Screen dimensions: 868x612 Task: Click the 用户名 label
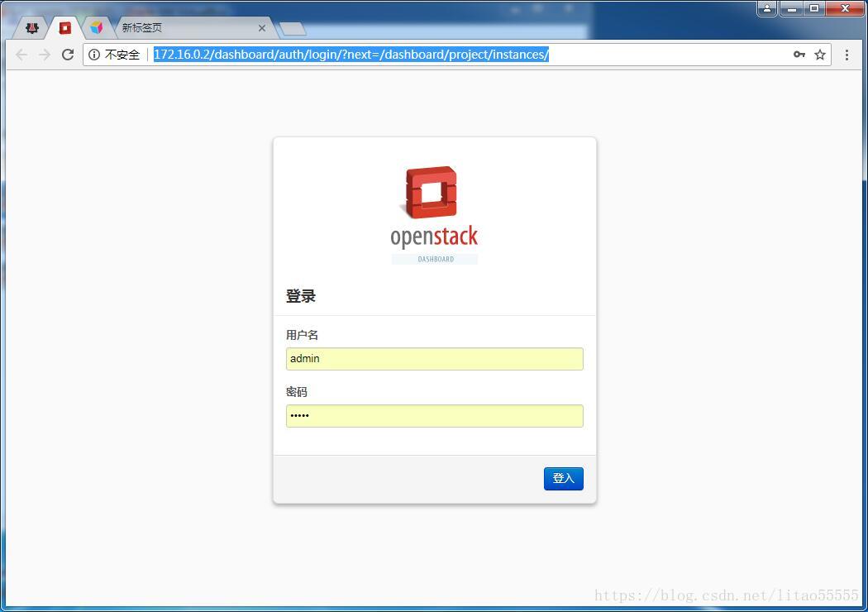click(302, 335)
